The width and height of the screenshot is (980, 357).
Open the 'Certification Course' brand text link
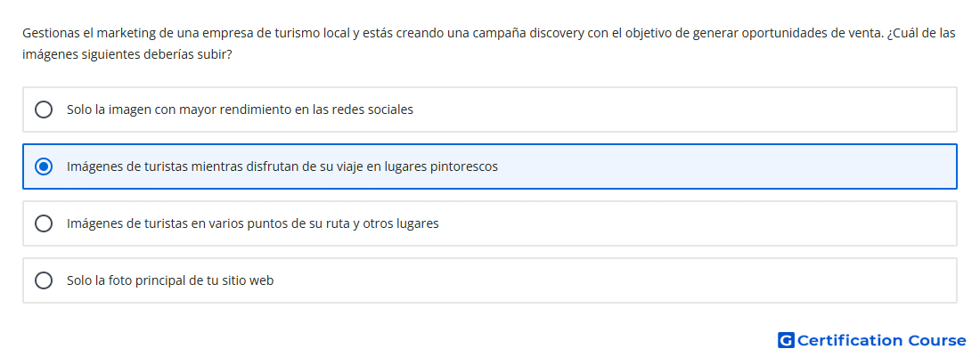[881, 340]
